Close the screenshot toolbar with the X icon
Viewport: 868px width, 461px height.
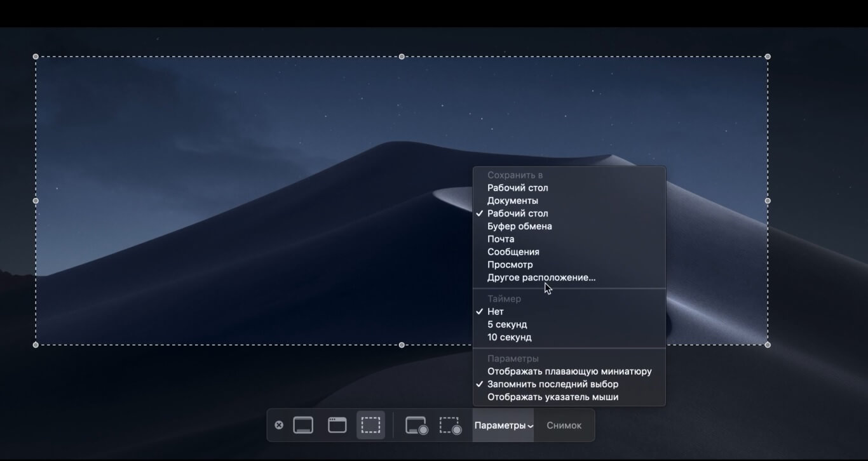tap(279, 425)
